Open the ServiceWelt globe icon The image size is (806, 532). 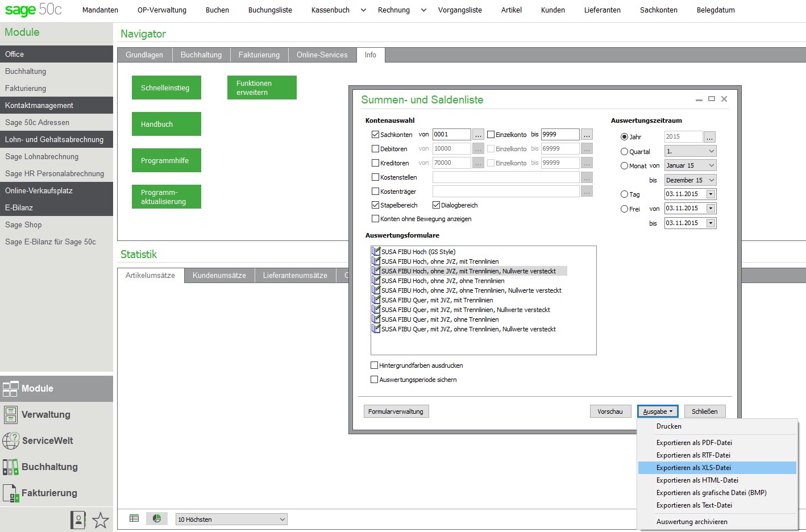(11, 440)
